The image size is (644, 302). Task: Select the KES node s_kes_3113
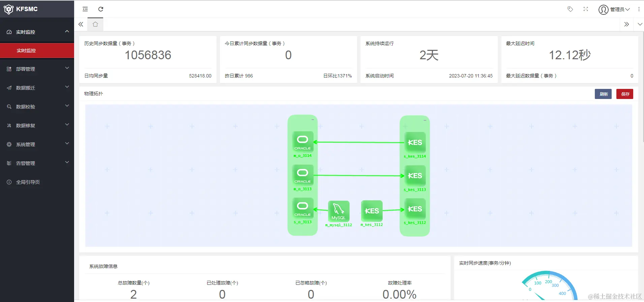click(415, 176)
